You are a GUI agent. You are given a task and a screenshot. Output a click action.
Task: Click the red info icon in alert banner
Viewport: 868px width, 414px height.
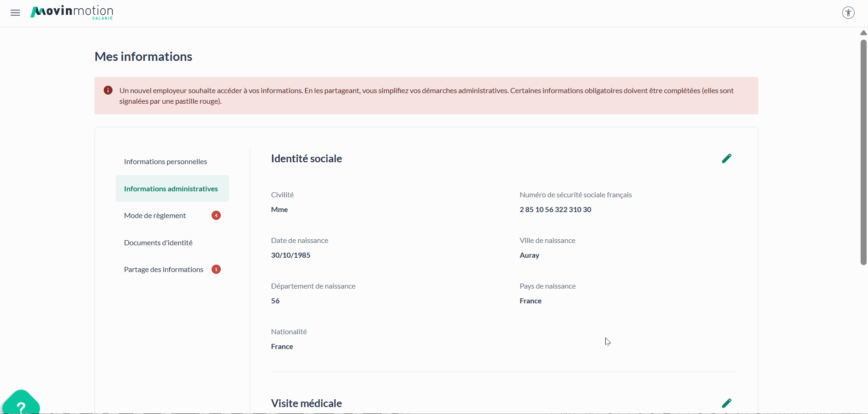108,90
